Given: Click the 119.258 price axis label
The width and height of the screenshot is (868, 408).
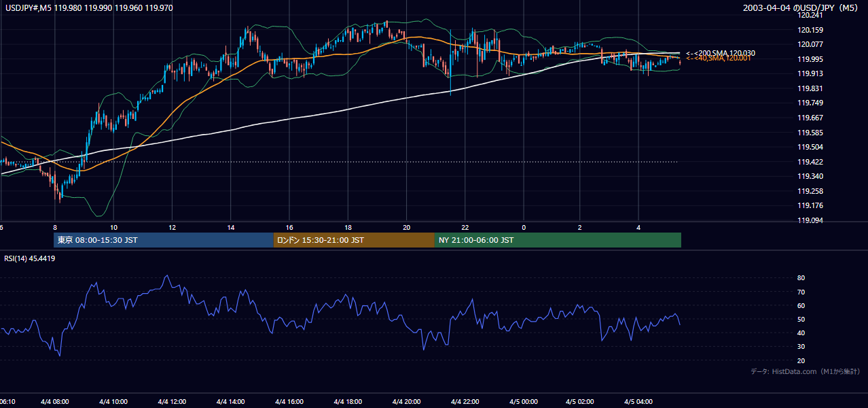Looking at the screenshot, I should pos(810,191).
